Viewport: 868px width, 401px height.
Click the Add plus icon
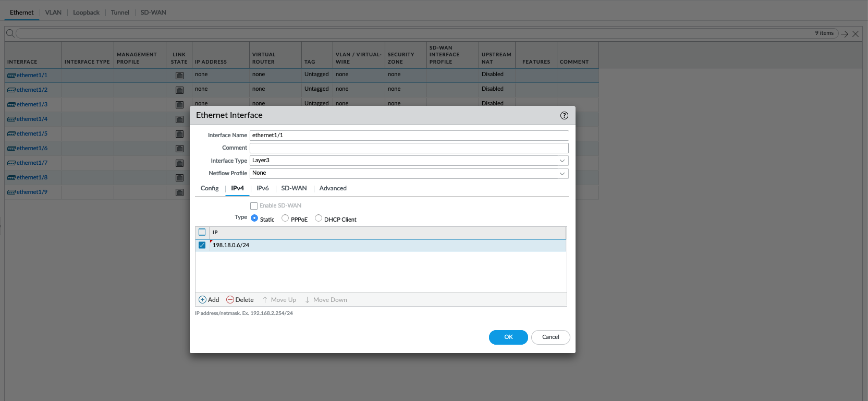coord(203,300)
